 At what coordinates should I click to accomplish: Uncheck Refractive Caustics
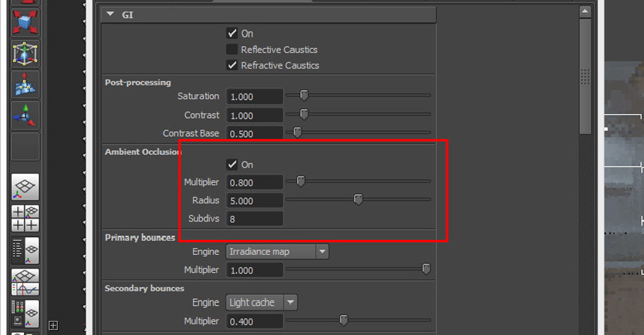coord(232,65)
